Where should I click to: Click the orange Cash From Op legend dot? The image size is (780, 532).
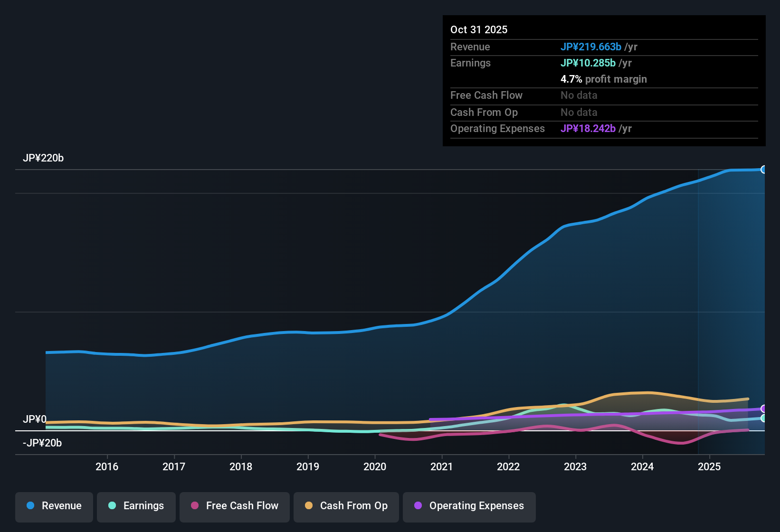pyautogui.click(x=309, y=506)
